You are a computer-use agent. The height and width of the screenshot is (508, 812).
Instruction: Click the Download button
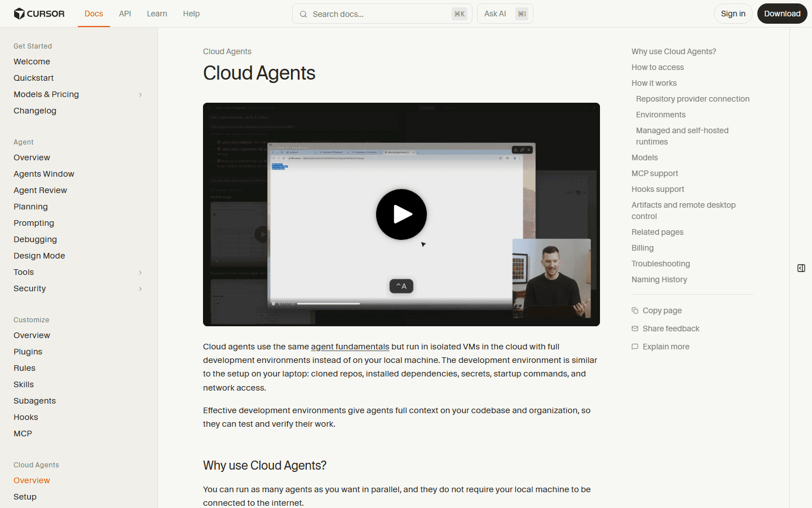(x=782, y=14)
